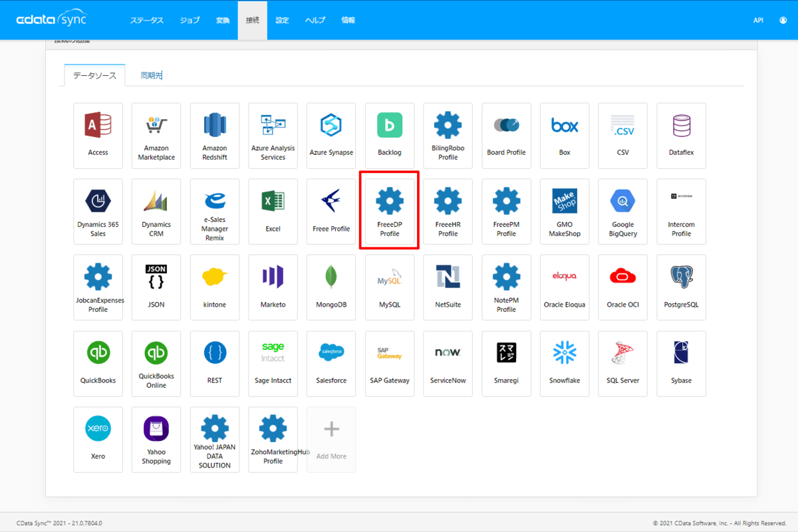This screenshot has width=798, height=532.
Task: Open the MySQL connector tile
Action: (x=390, y=287)
